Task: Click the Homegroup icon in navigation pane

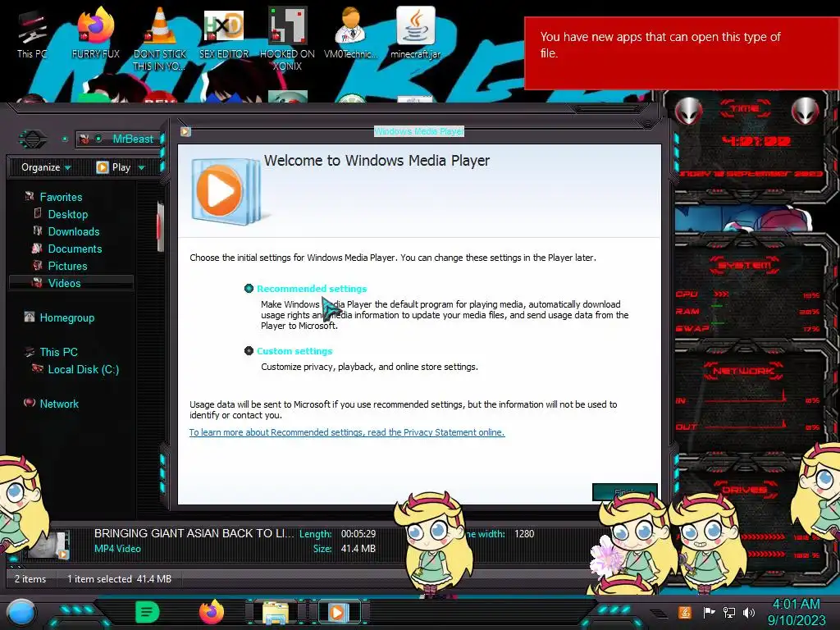Action: coord(30,317)
